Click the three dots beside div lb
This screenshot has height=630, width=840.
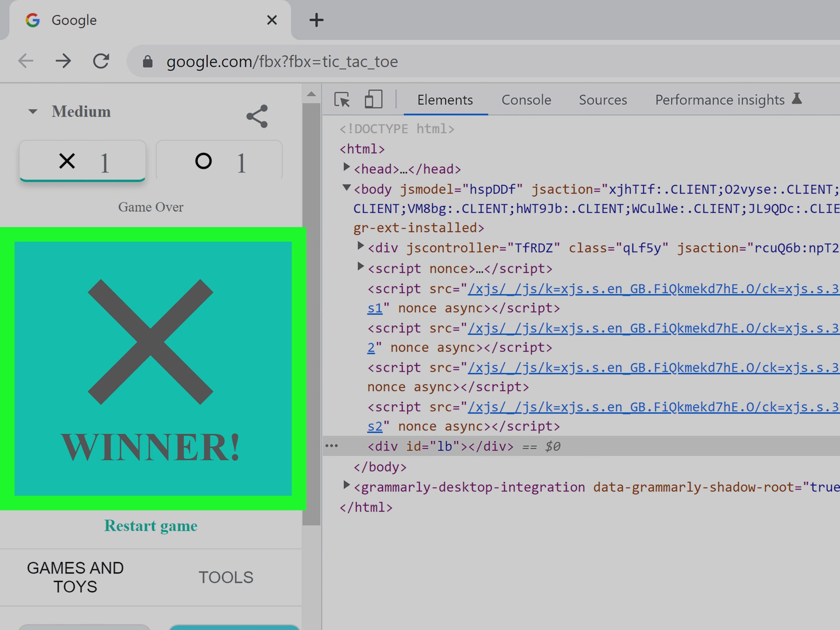pos(331,446)
